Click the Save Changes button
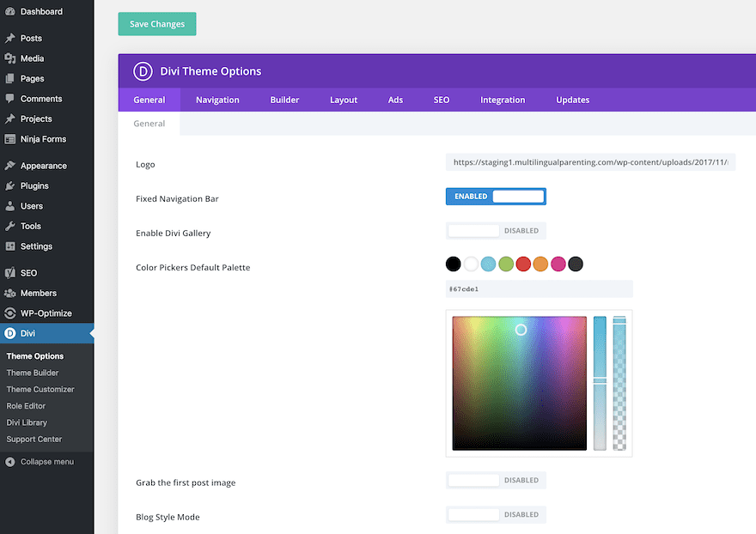 tap(157, 24)
